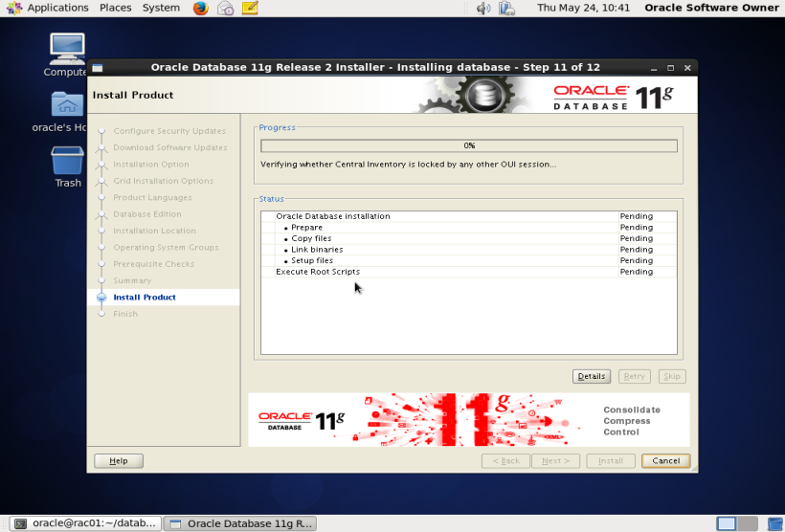Open the Places menu

[115, 8]
